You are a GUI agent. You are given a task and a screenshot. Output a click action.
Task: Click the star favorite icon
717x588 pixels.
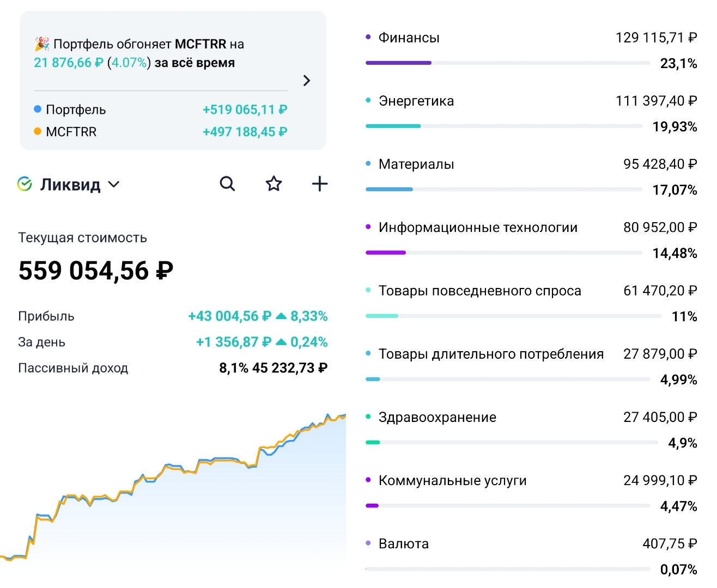273,183
